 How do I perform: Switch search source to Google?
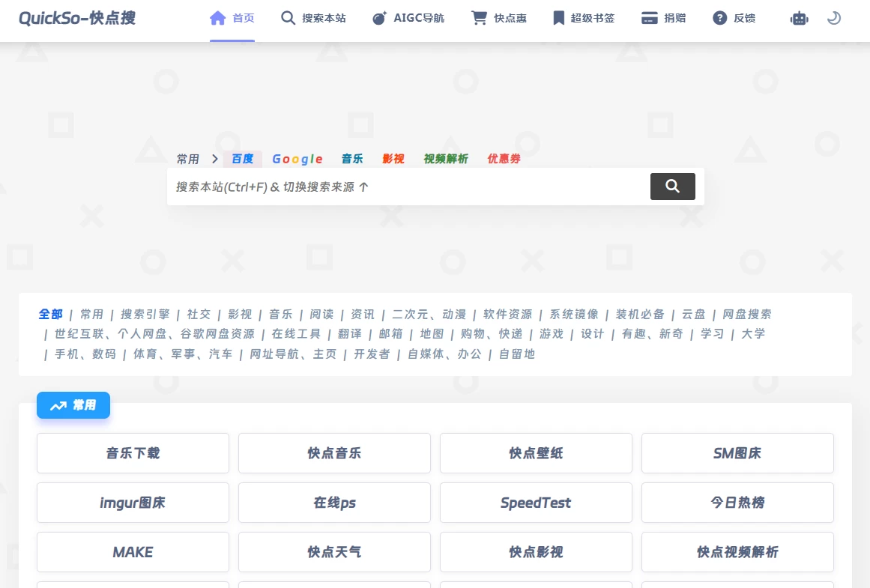click(297, 158)
